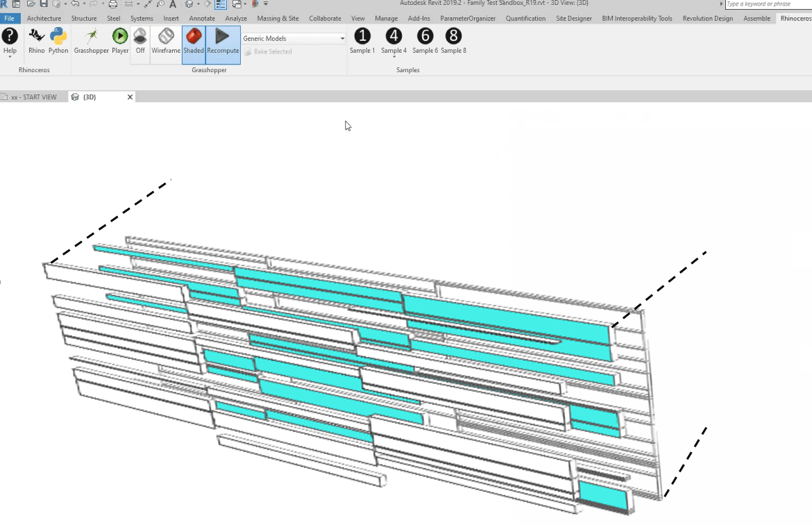Launch the Grasshopper Player

tap(120, 40)
